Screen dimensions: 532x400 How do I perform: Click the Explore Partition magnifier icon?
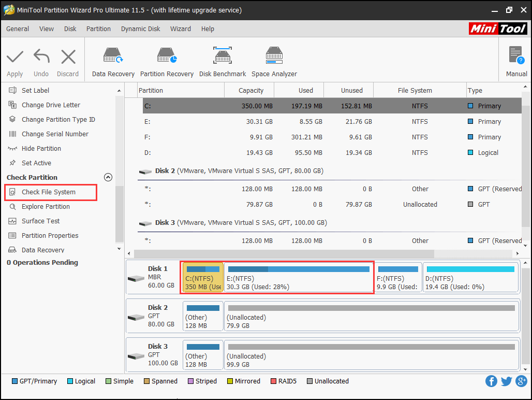click(12, 206)
